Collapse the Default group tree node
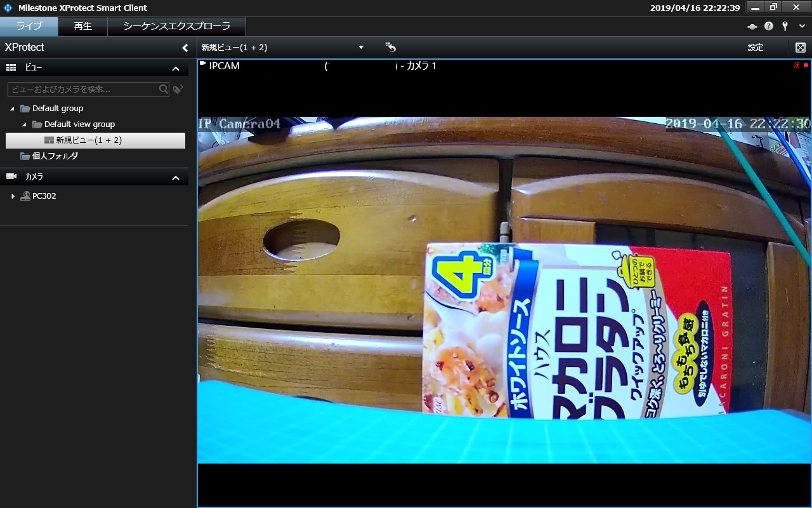 pyautogui.click(x=12, y=109)
